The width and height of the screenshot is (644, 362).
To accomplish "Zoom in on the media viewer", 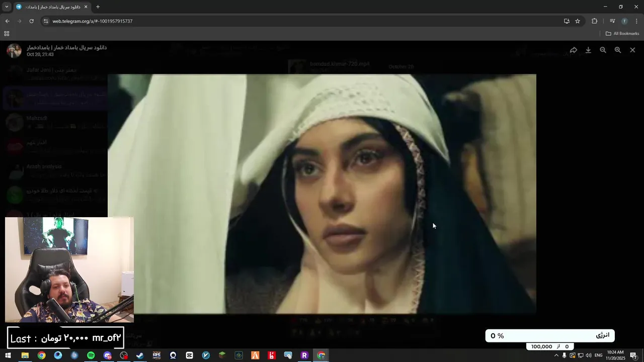I will point(618,50).
